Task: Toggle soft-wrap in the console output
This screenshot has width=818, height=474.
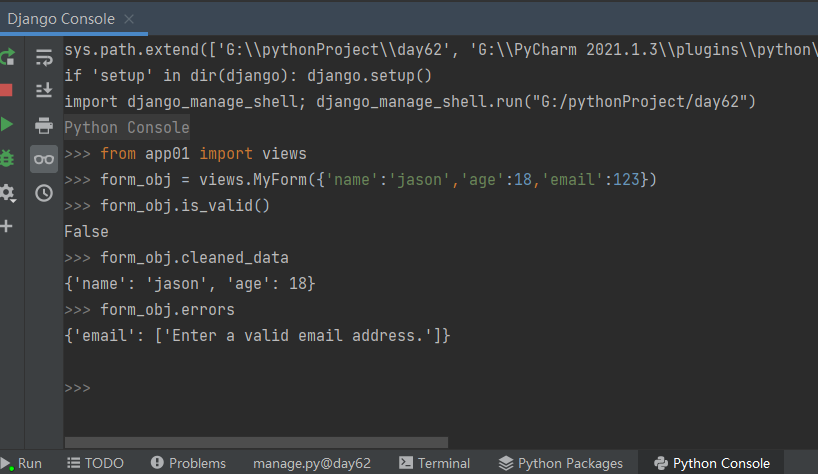Action: pyautogui.click(x=43, y=57)
